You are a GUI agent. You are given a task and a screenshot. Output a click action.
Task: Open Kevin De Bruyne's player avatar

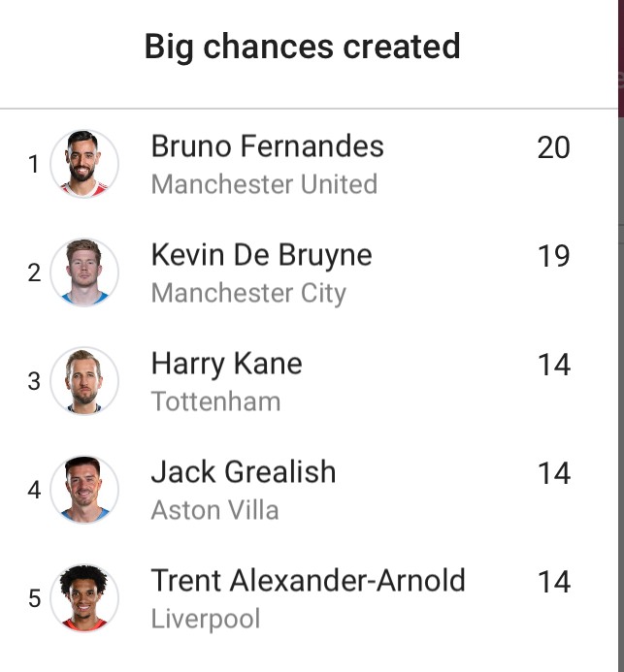[x=84, y=272]
